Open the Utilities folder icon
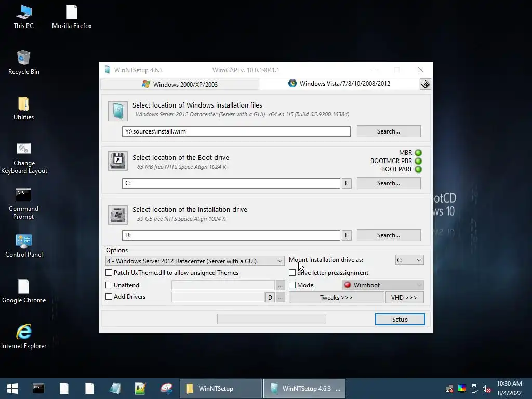Screen dimensions: 532x399 click(23, 109)
